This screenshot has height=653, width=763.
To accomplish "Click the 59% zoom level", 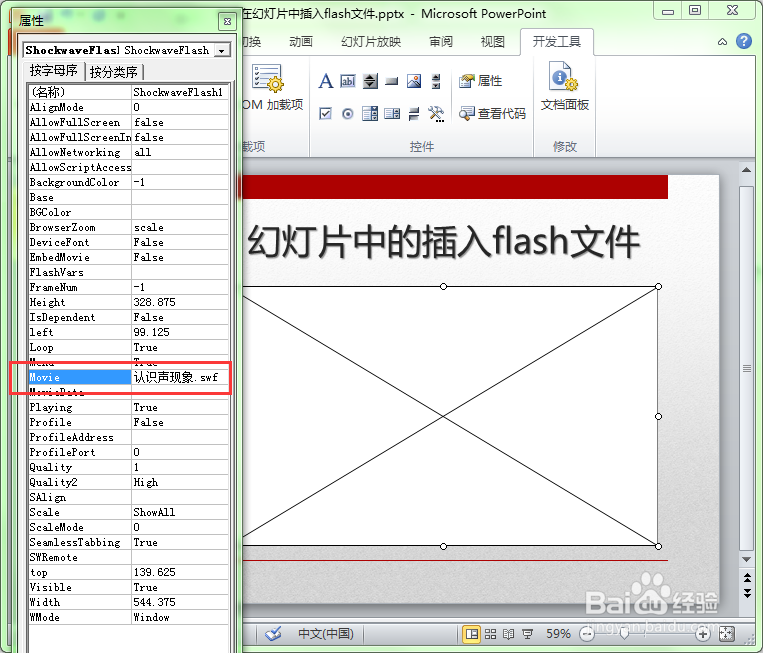I will (558, 634).
